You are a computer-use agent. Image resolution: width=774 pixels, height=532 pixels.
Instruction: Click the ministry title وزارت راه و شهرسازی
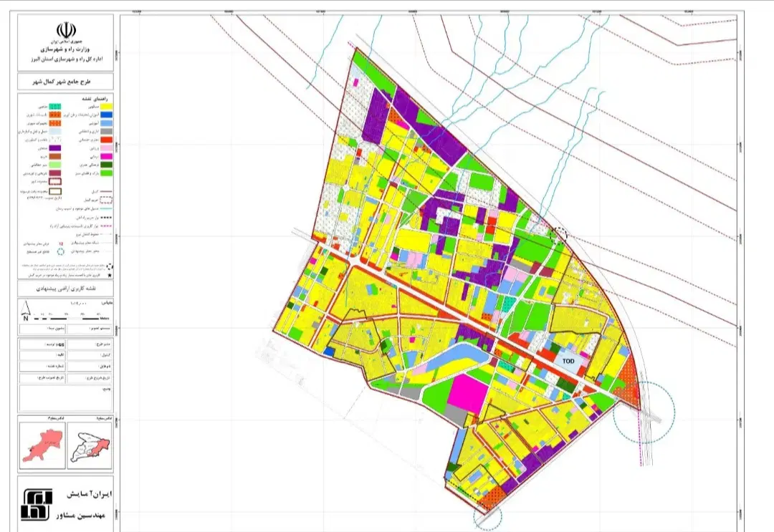pyautogui.click(x=65, y=50)
